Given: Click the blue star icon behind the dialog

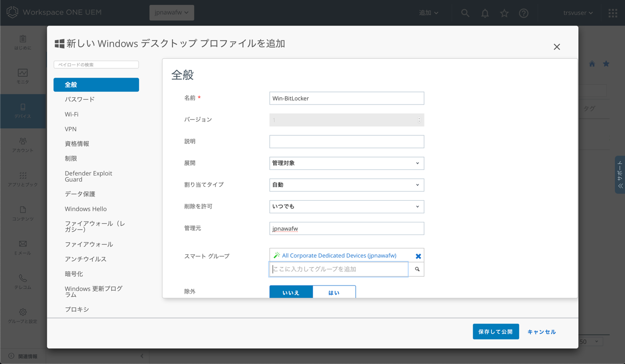Looking at the screenshot, I should [x=606, y=64].
